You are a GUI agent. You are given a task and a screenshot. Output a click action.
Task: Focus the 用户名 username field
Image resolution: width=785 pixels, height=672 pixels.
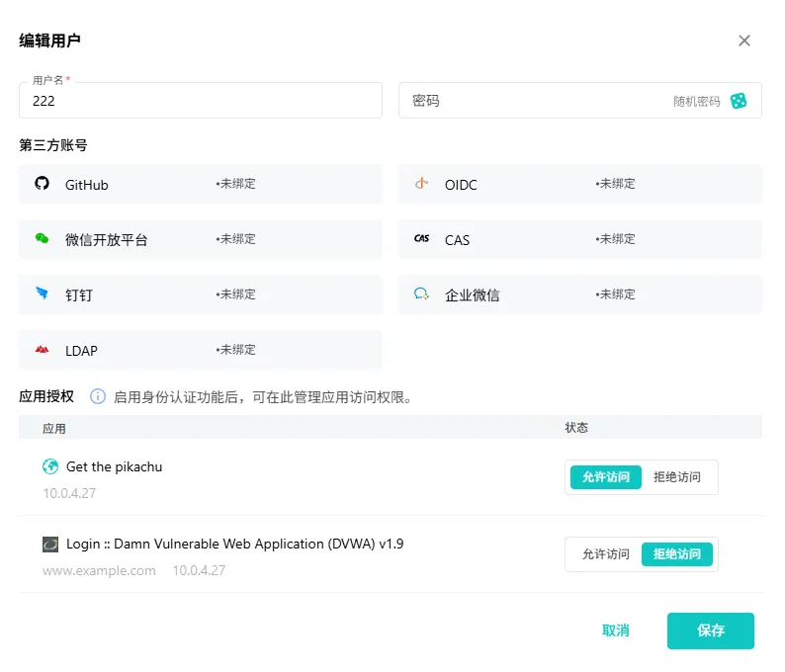tap(201, 101)
